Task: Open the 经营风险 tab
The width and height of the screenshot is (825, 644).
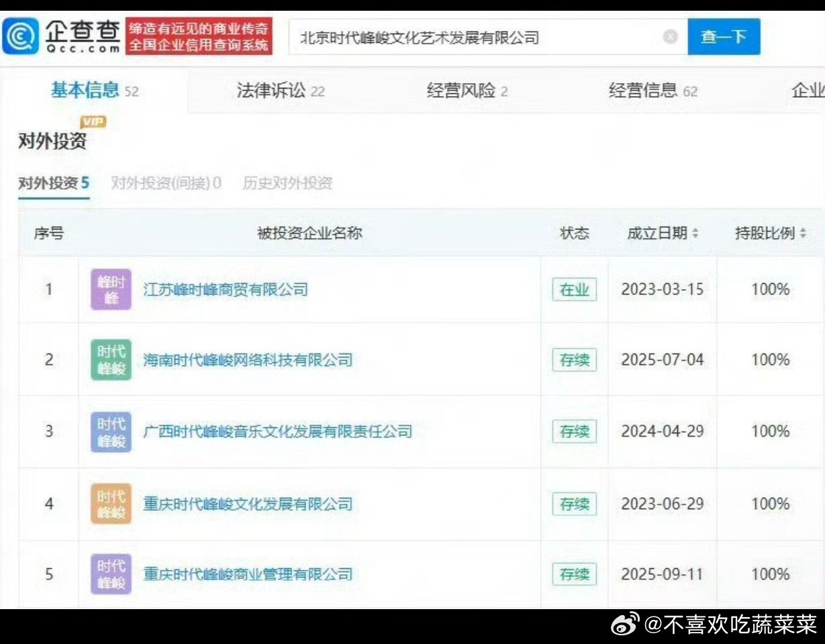Action: (467, 91)
